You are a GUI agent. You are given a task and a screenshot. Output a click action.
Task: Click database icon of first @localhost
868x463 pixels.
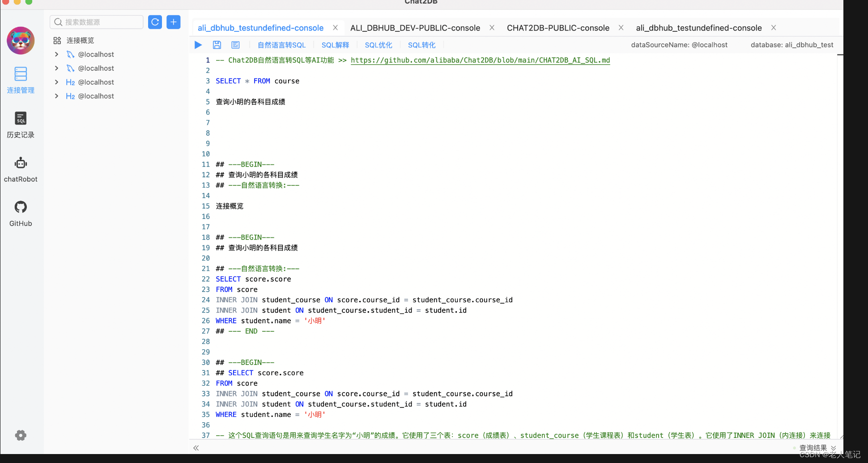pos(70,54)
